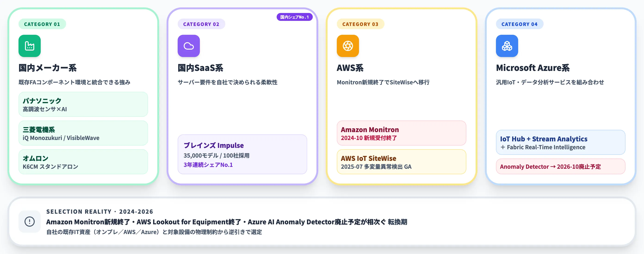The height and width of the screenshot is (254, 644).
Task: Select the CATEGORY 04 badge
Action: pyautogui.click(x=520, y=24)
